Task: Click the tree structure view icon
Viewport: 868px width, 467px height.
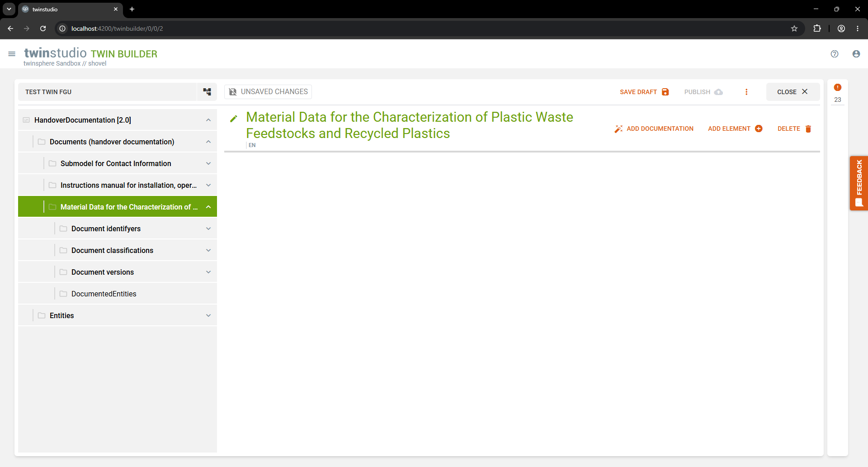Action: [x=207, y=92]
